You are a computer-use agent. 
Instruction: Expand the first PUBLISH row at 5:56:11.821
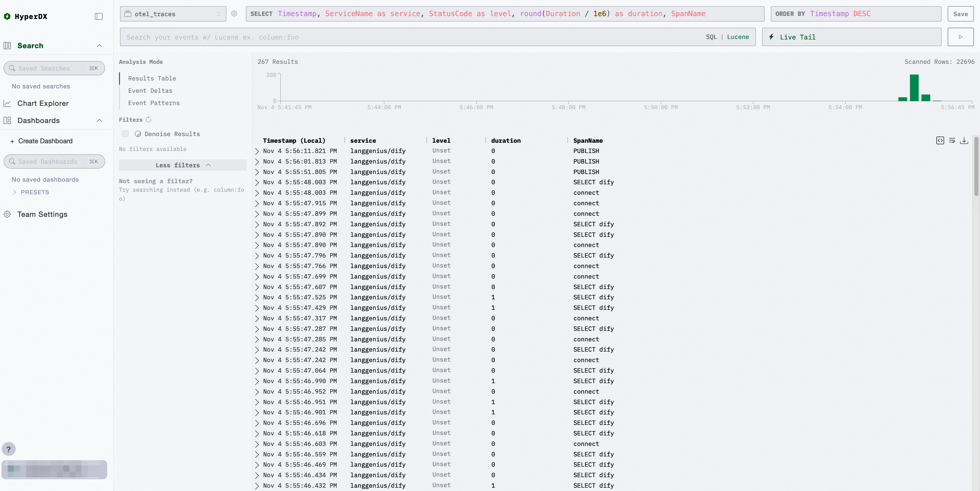coord(257,151)
